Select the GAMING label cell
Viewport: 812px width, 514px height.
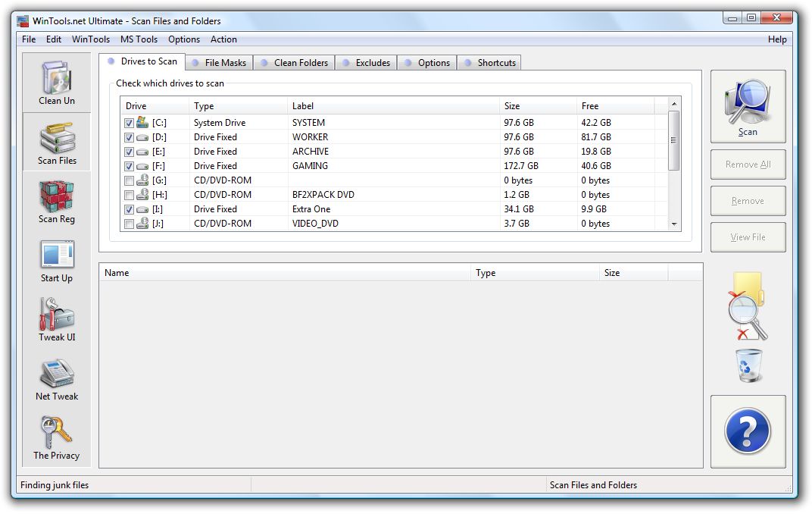pos(310,166)
